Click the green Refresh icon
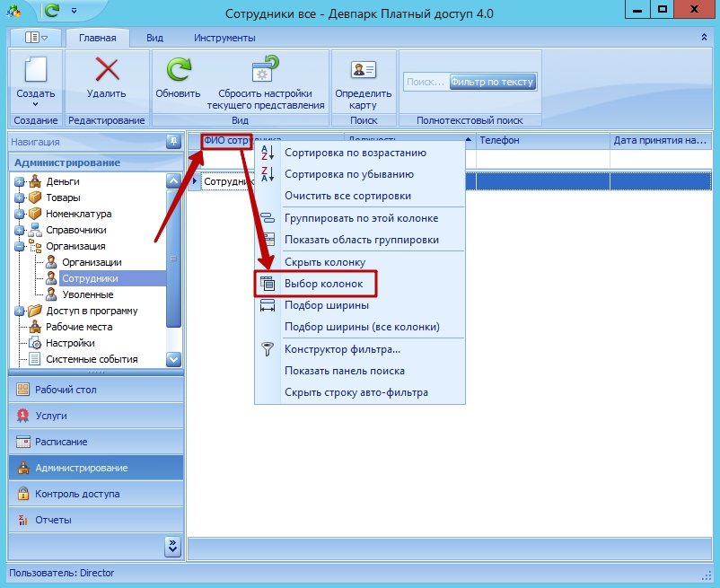The width and height of the screenshot is (720, 588). tap(178, 71)
